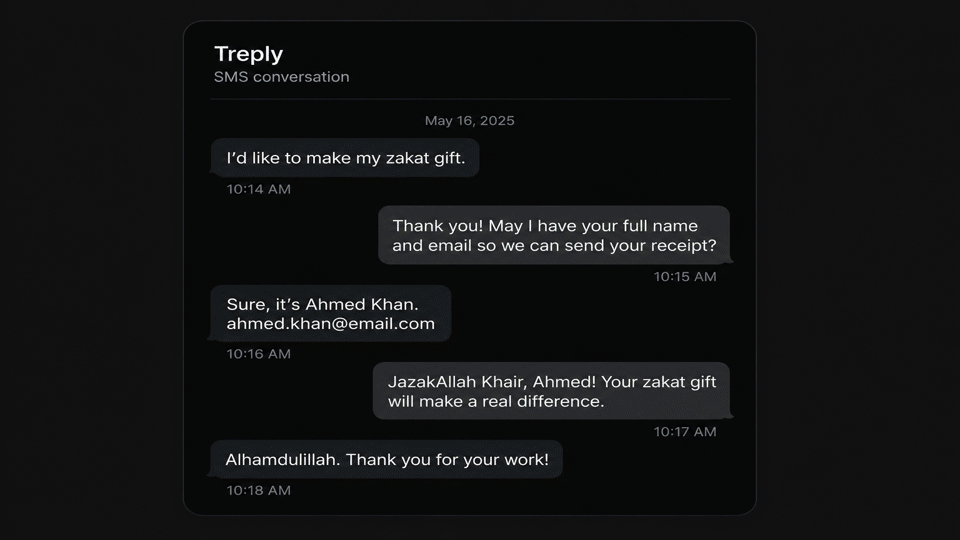Open the ahmed.khan@email.com address
This screenshot has height=540, width=960.
331,324
